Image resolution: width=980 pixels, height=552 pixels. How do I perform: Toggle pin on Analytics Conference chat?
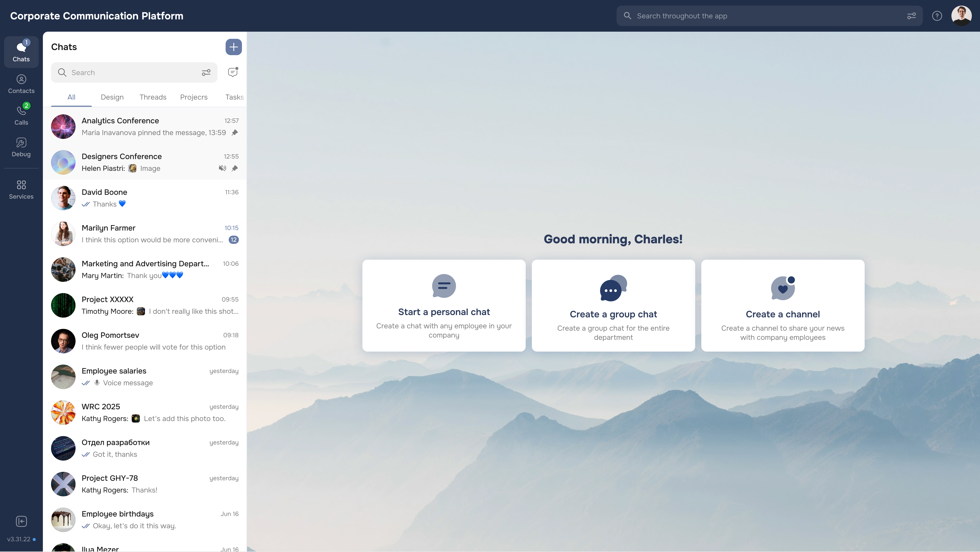click(235, 132)
